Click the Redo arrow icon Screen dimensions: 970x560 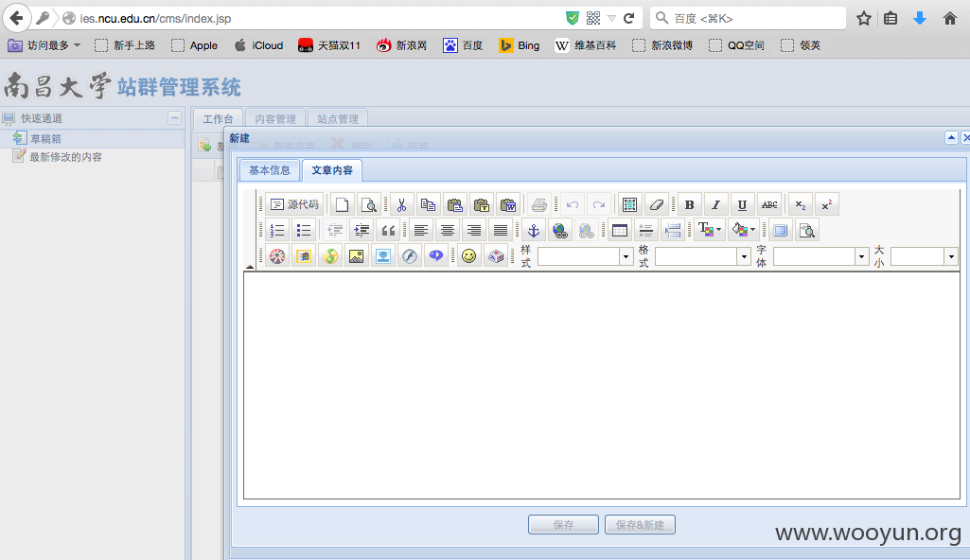pos(599,204)
